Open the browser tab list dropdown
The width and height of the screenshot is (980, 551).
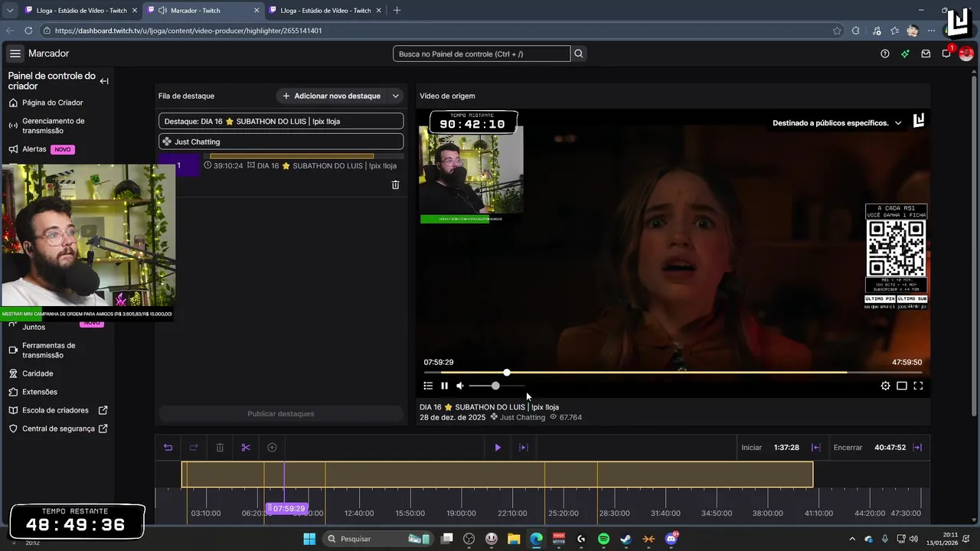[10, 11]
